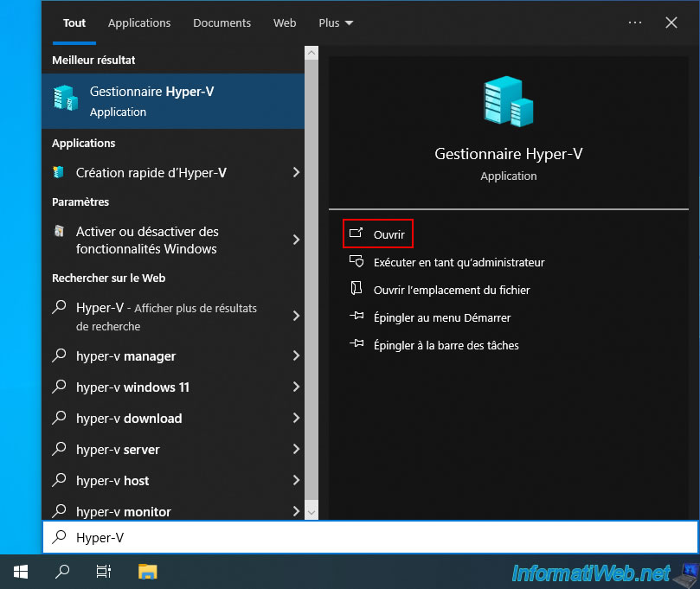Click search icon next to Hyper-V web result

point(59,307)
